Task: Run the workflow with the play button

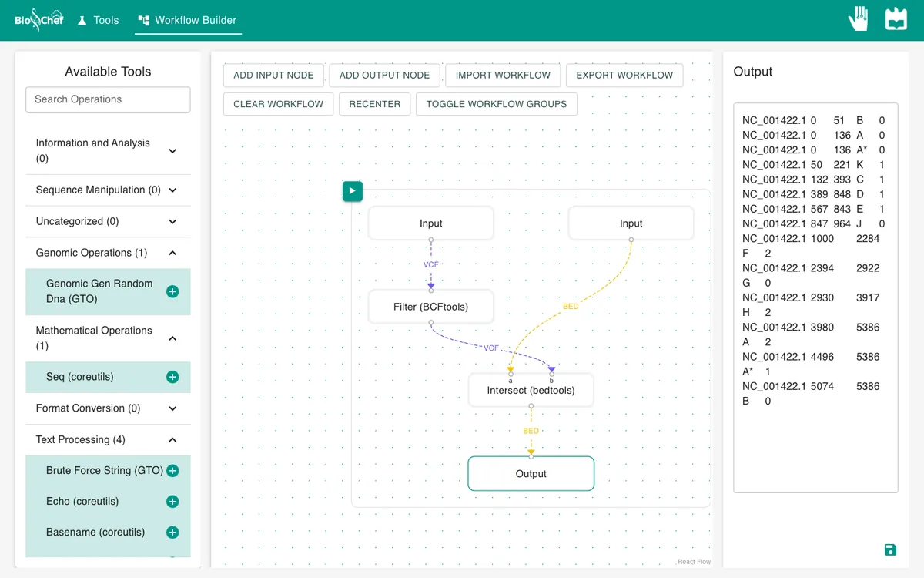Action: pyautogui.click(x=353, y=191)
